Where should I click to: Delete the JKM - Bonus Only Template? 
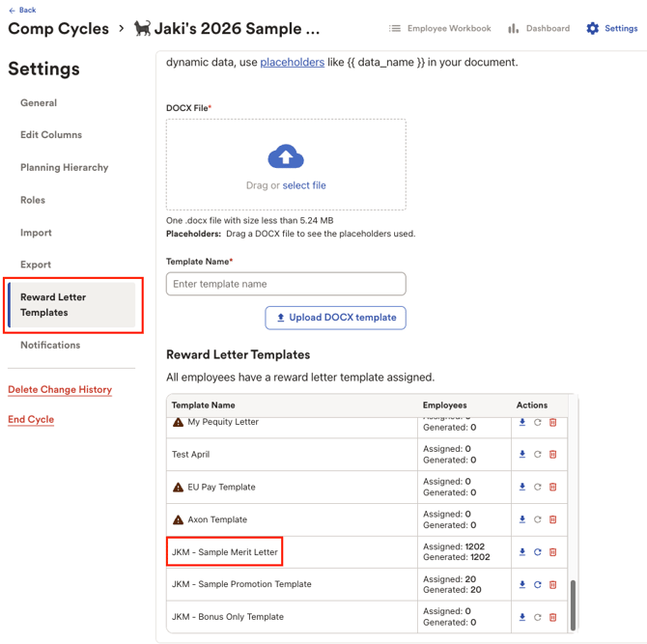pyautogui.click(x=553, y=617)
